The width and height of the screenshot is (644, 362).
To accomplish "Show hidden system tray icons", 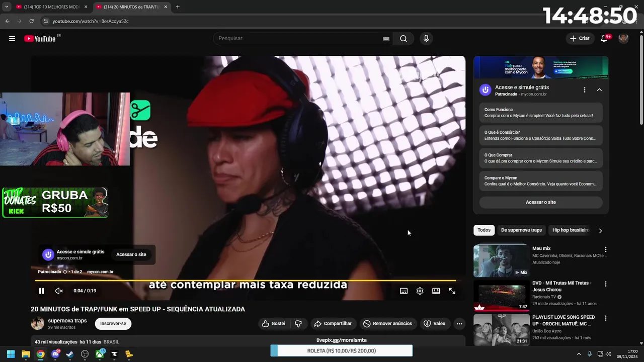I will pos(579,354).
